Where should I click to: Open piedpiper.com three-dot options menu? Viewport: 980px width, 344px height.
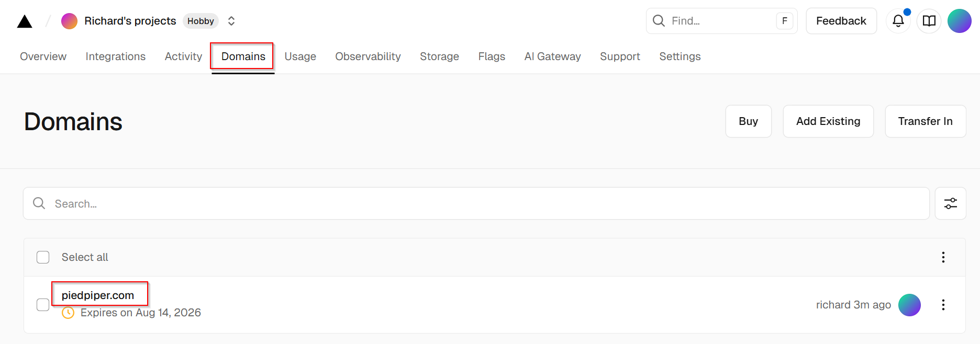[x=943, y=305]
